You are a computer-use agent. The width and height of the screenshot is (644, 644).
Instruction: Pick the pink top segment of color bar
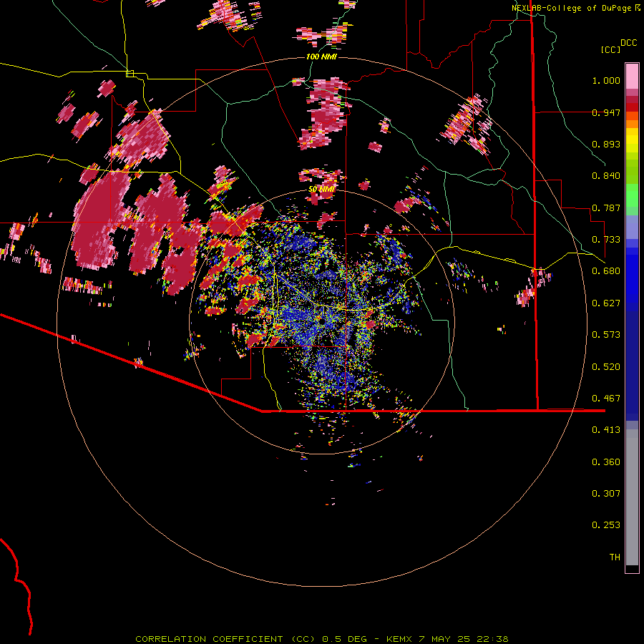pyautogui.click(x=632, y=77)
